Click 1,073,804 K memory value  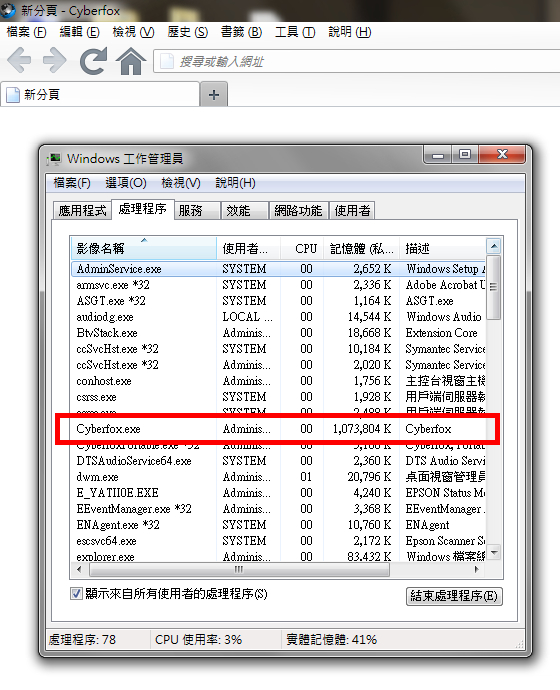(362, 429)
